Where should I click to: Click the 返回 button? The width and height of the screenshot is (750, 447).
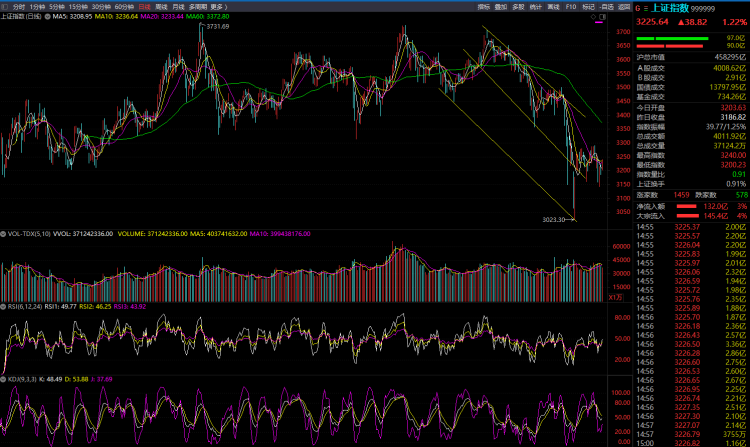point(624,7)
